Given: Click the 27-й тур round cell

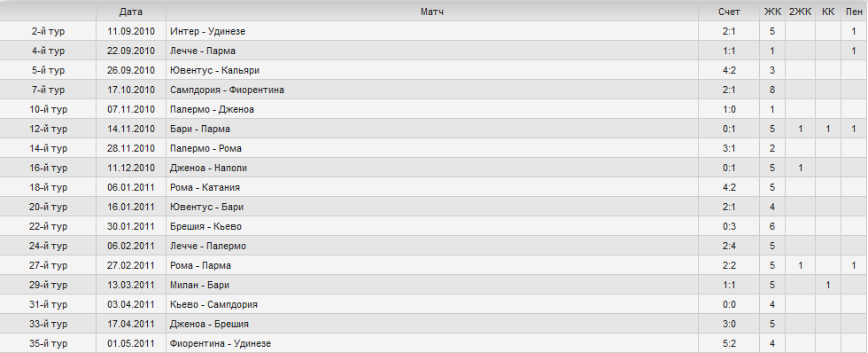Looking at the screenshot, I should [x=48, y=265].
